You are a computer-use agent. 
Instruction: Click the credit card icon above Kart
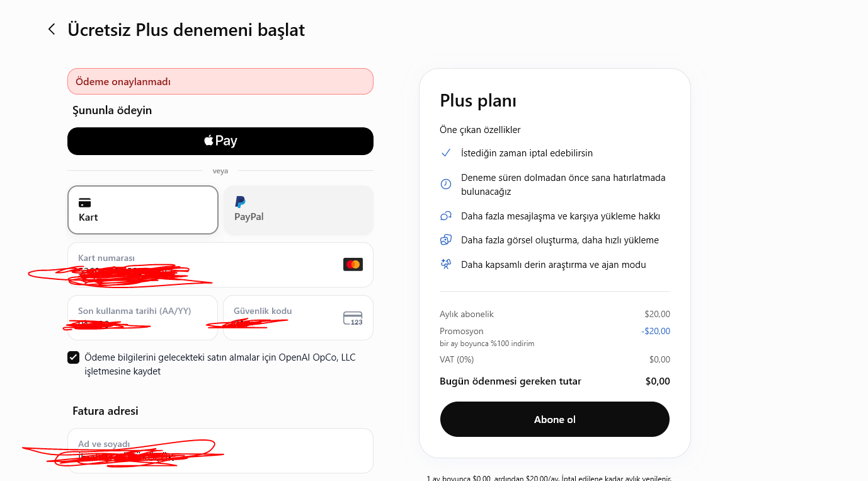click(84, 202)
